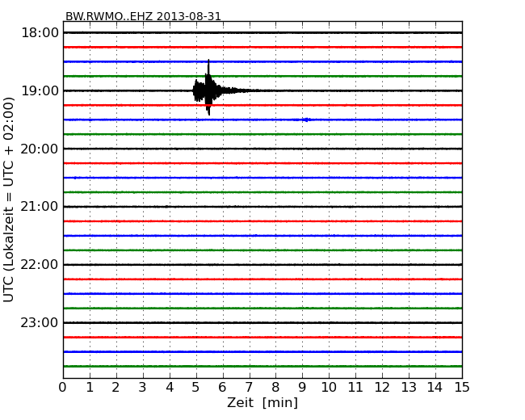Click x-axis tick label 0
This screenshot has width=525, height=420.
(x=63, y=388)
